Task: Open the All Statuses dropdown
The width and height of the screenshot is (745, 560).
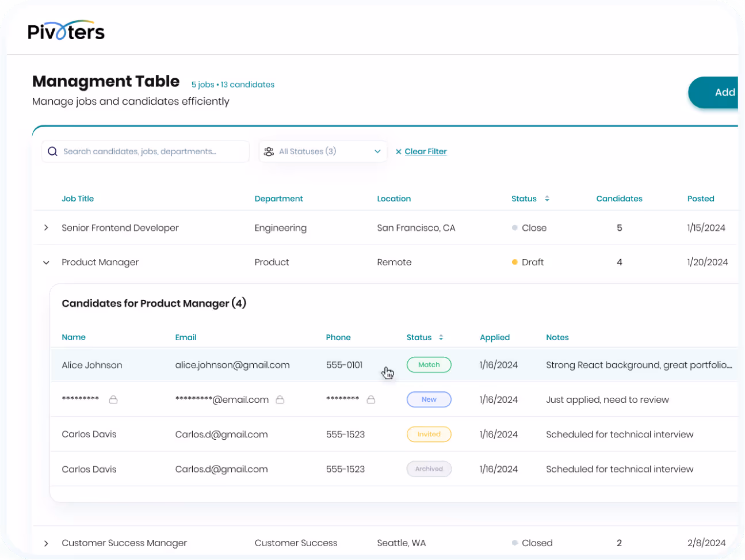Action: (323, 151)
